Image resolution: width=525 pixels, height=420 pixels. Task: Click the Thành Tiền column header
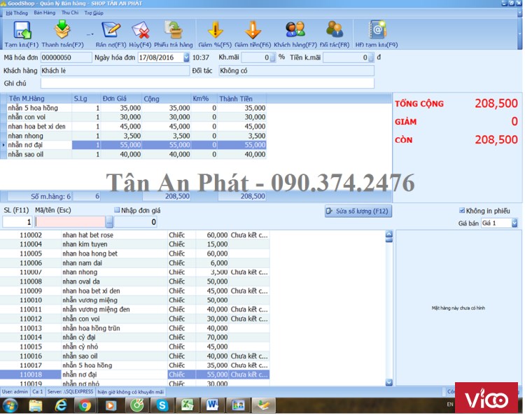[242, 99]
